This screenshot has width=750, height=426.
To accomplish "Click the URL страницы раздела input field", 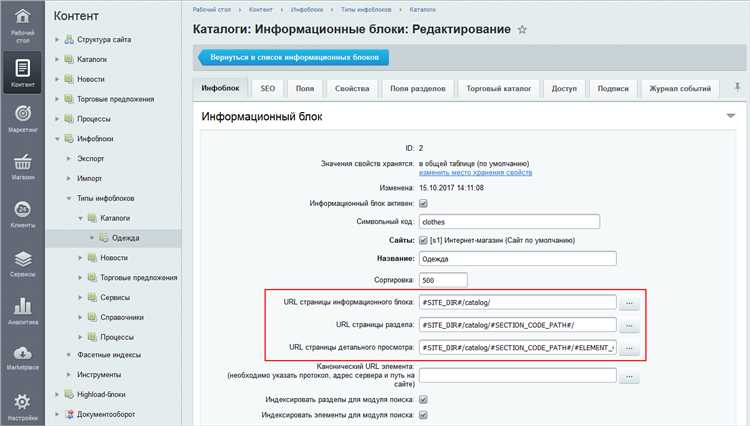I will [x=518, y=325].
